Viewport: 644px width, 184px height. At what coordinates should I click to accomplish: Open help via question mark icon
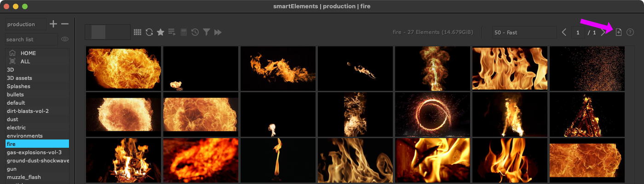pos(630,32)
